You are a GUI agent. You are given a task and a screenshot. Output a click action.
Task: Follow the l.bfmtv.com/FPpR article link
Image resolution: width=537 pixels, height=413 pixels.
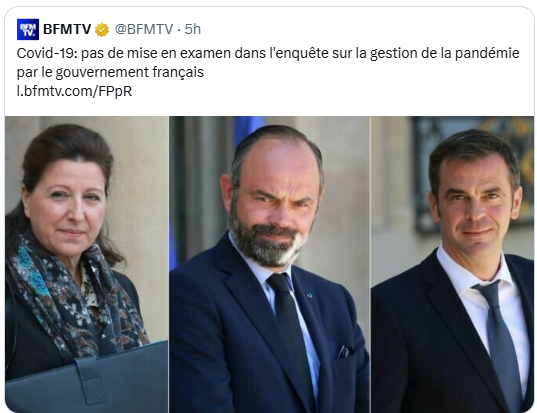74,91
